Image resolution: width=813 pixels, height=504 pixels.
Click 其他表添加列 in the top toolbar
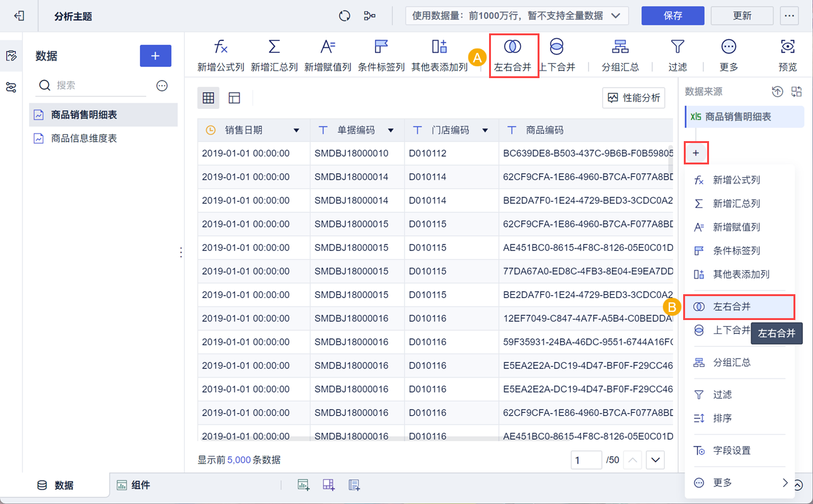(439, 55)
